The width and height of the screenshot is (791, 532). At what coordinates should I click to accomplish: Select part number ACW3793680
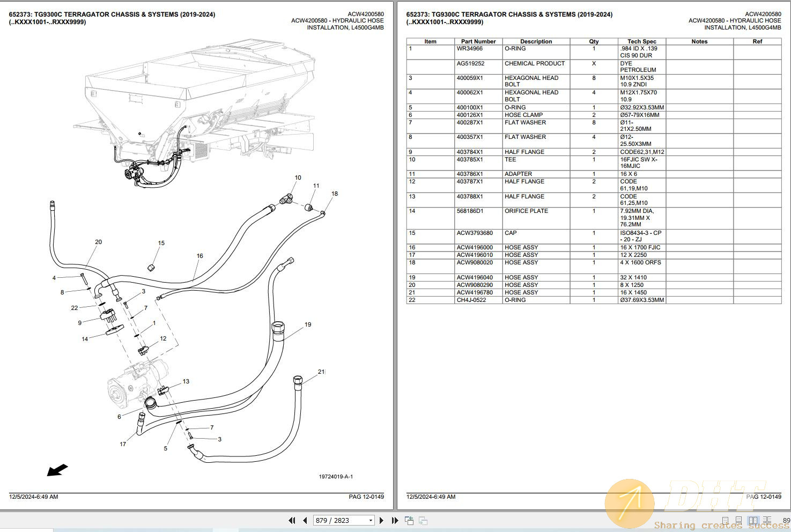click(475, 233)
